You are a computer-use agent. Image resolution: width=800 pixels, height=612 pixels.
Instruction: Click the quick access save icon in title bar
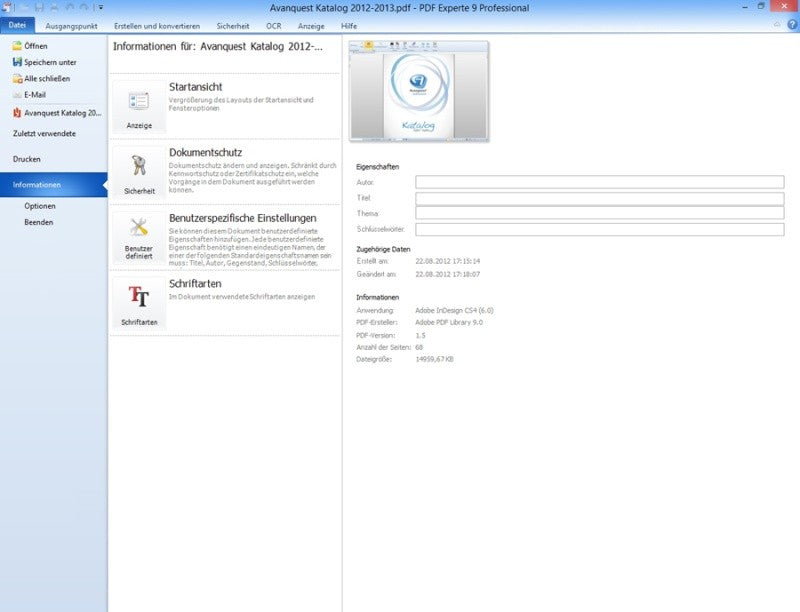[39, 7]
